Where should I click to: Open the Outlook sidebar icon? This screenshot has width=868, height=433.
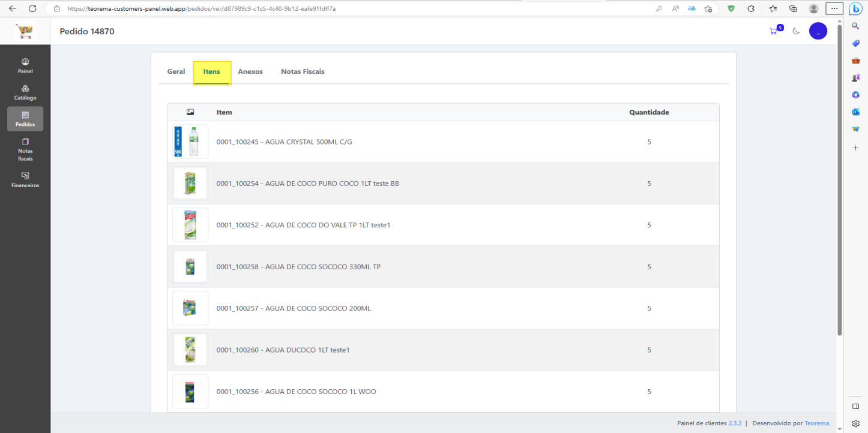point(855,112)
